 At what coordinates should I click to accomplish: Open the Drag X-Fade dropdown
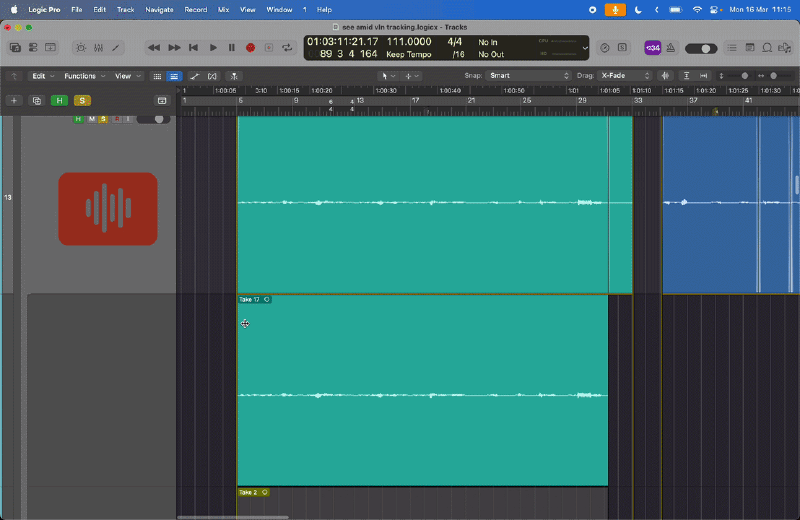pyautogui.click(x=624, y=76)
